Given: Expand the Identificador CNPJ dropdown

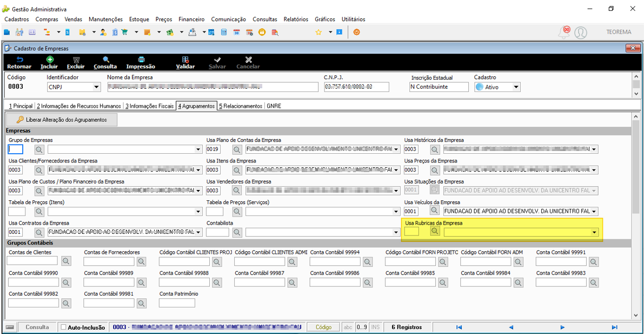Looking at the screenshot, I should 96,87.
